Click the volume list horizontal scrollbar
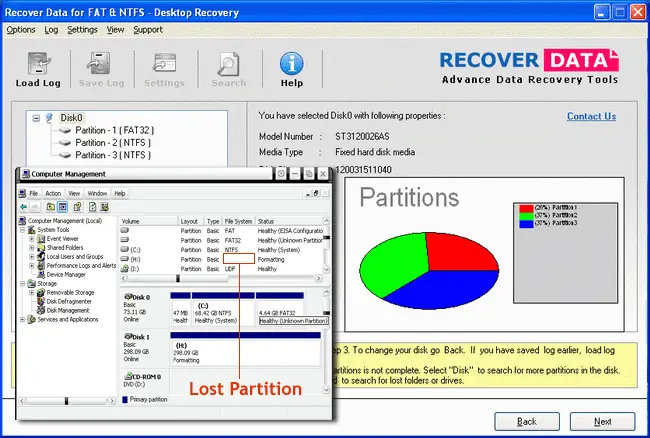The height and width of the screenshot is (438, 650). pos(221,278)
